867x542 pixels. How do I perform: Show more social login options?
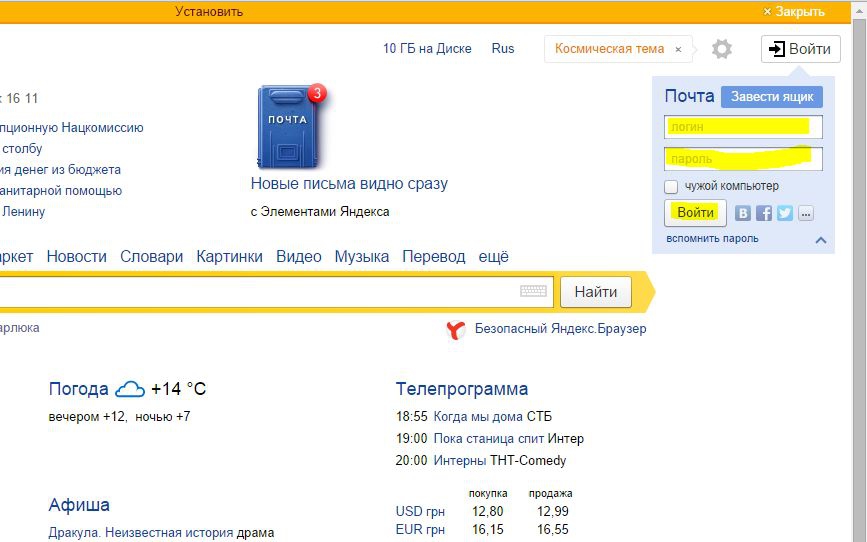pos(806,213)
